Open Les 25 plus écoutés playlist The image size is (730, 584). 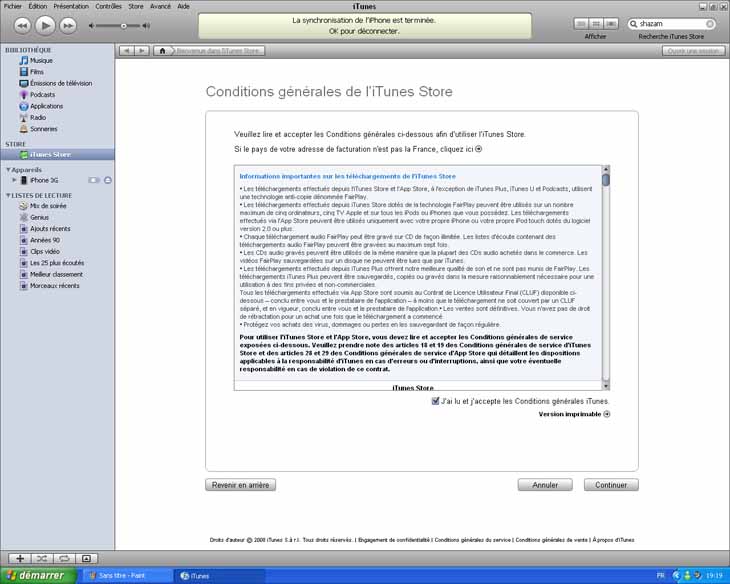[57, 263]
